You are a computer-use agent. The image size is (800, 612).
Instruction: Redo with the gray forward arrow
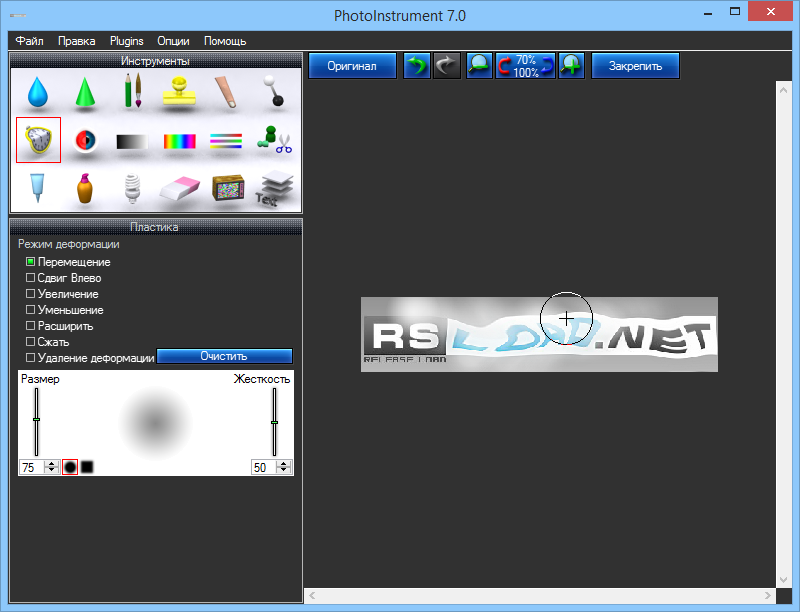coord(447,66)
